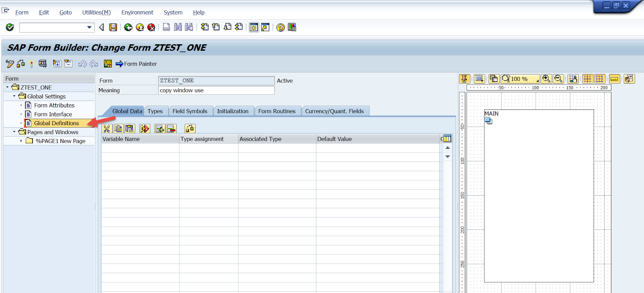The height and width of the screenshot is (293, 644).
Task: Click the Delete Row icon above the table
Action: pos(171,129)
